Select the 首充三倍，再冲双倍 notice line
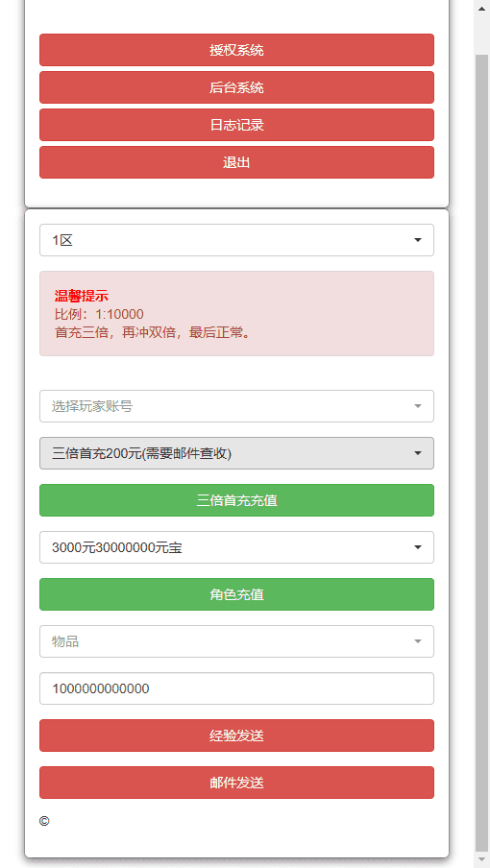Image resolution: width=490 pixels, height=868 pixels. 152,333
